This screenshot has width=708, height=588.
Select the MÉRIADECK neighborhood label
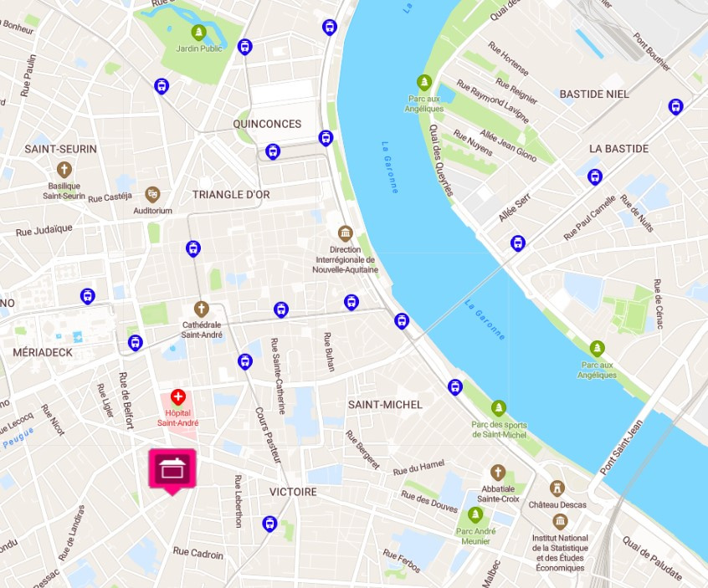(43, 352)
